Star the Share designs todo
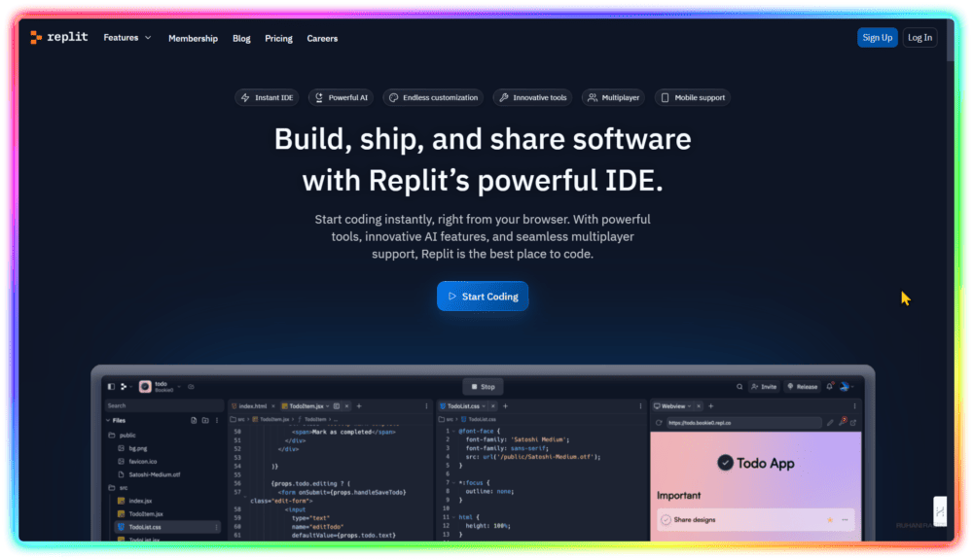Viewport: 973px width, 560px height. 830,520
